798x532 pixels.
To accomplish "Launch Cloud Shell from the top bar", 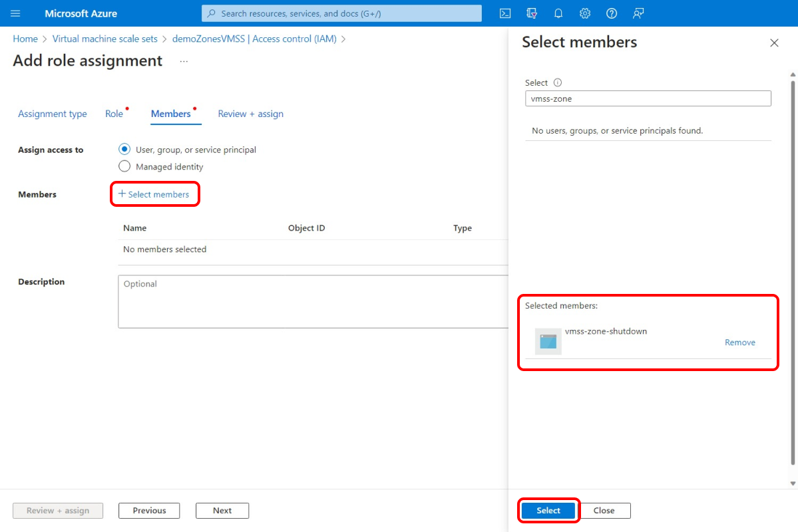I will 504,13.
